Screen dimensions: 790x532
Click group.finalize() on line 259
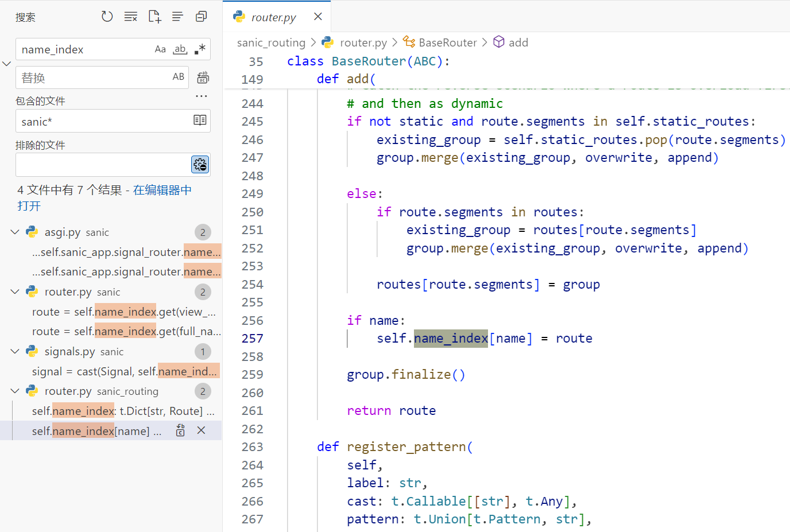click(406, 375)
